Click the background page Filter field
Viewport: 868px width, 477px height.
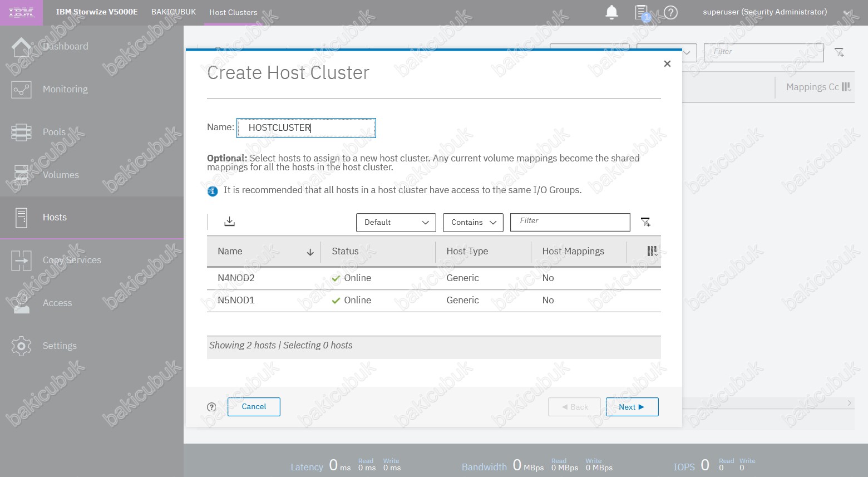point(764,53)
